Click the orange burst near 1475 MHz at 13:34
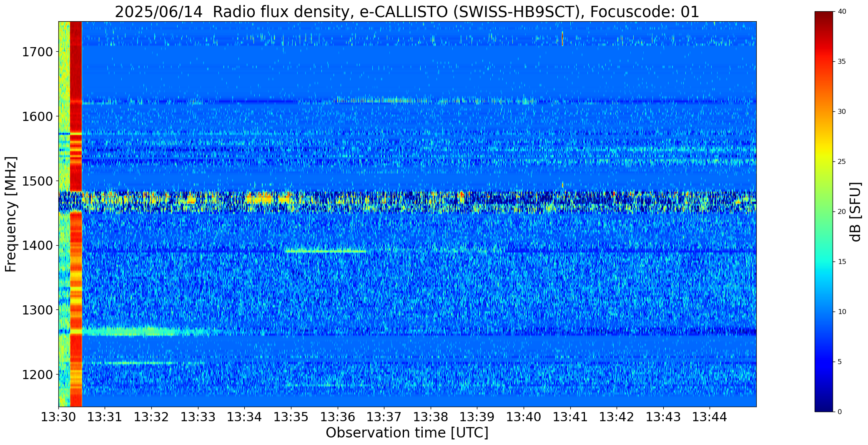The image size is (868, 445). pos(258,198)
